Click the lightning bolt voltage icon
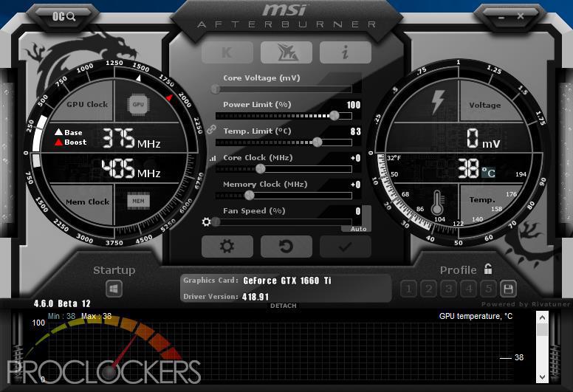The width and height of the screenshot is (573, 392). tap(438, 102)
